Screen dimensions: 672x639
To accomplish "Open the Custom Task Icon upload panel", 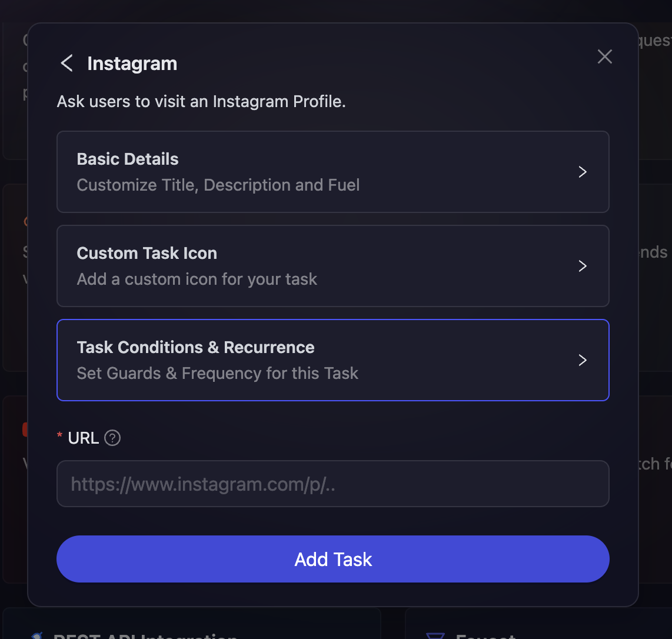I will coord(197,279).
